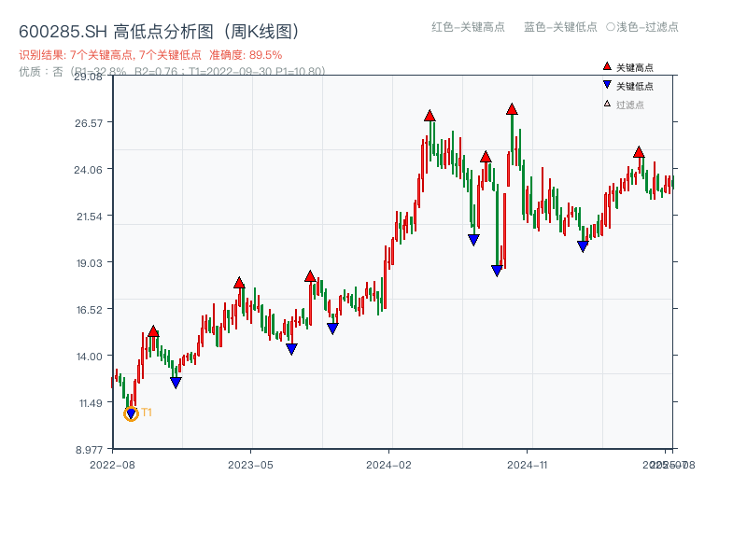Click the blue low marker near 14.3 in mid-2023

click(x=291, y=349)
